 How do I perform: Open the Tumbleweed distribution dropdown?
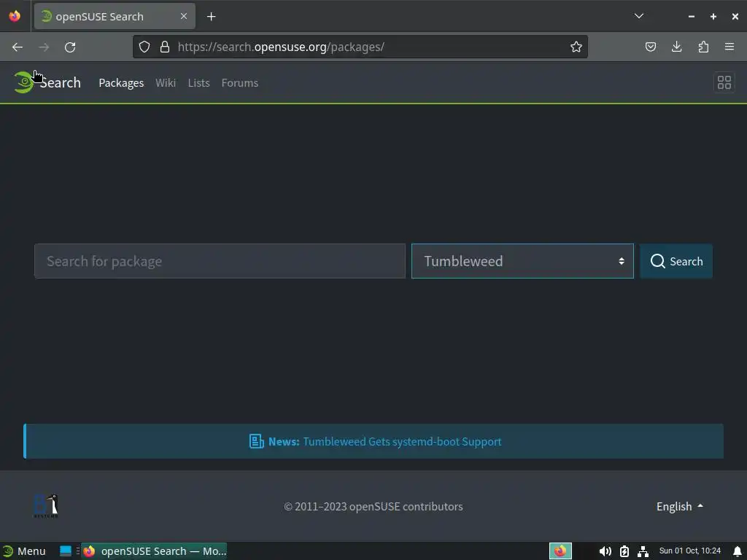[x=522, y=261]
